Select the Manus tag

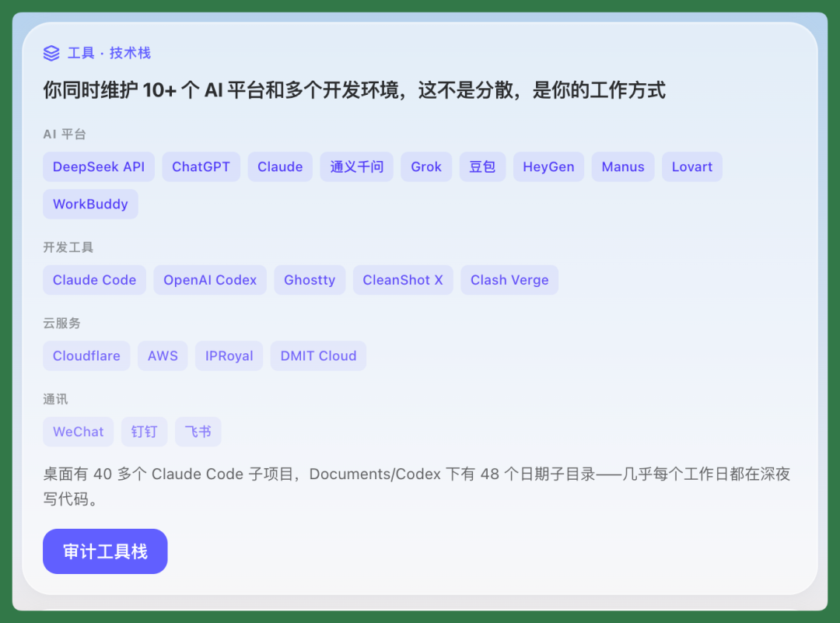[x=623, y=166]
